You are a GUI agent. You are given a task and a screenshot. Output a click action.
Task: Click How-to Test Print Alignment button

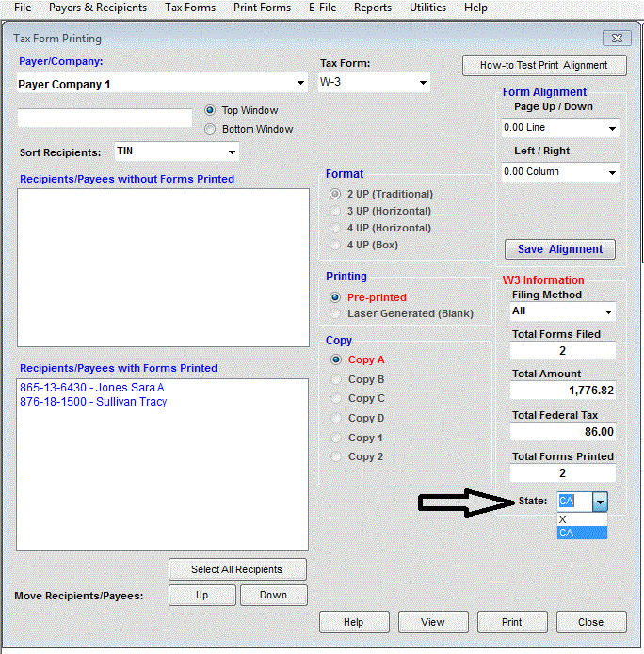545,65
